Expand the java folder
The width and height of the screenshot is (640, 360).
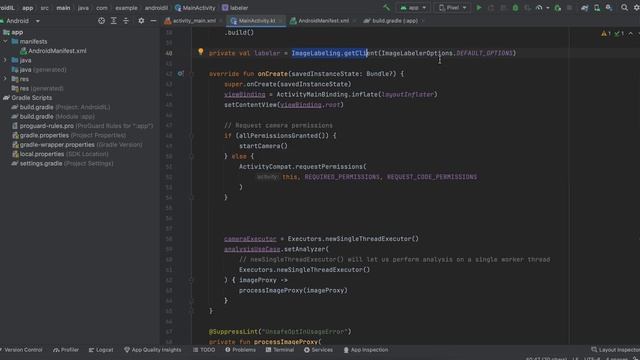coord(5,60)
